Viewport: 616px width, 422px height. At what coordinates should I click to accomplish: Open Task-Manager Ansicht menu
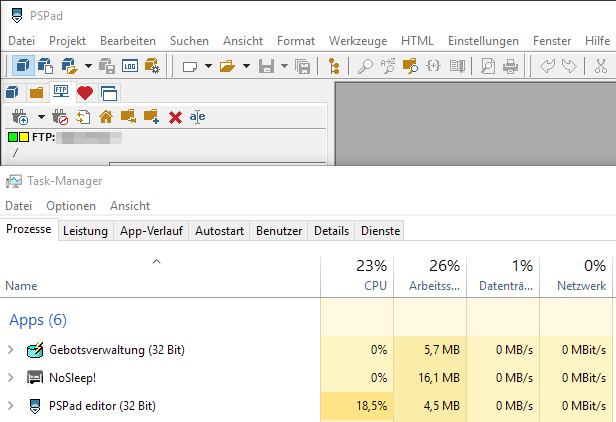click(x=130, y=206)
